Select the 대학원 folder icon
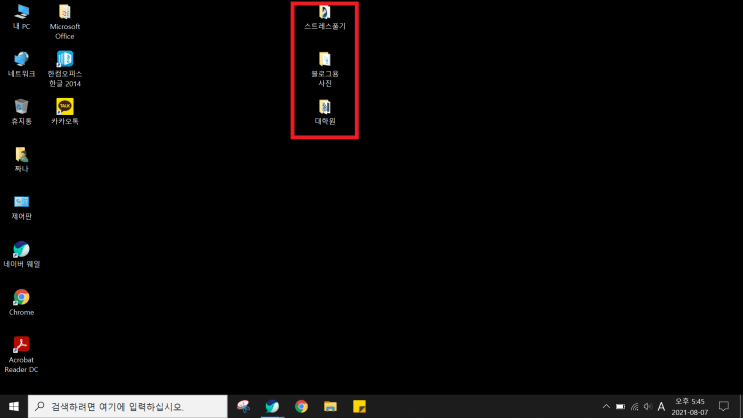The height and width of the screenshot is (418, 743). pyautogui.click(x=325, y=112)
